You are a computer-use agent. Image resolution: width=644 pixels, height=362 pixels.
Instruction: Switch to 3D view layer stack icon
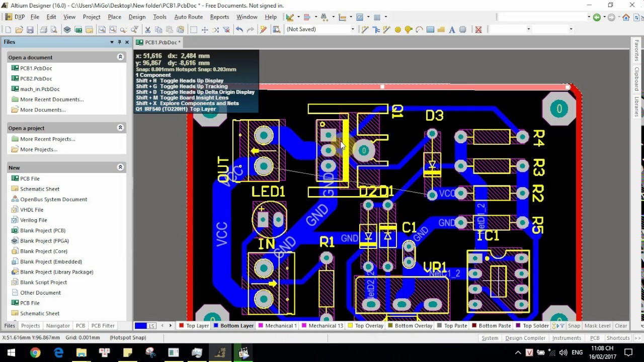pos(67,30)
